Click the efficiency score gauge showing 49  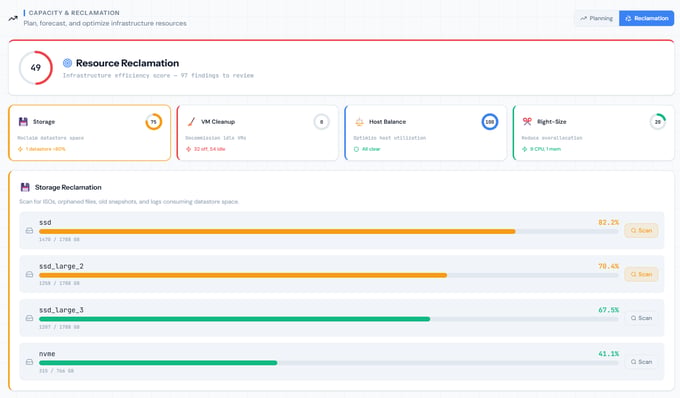[36, 68]
